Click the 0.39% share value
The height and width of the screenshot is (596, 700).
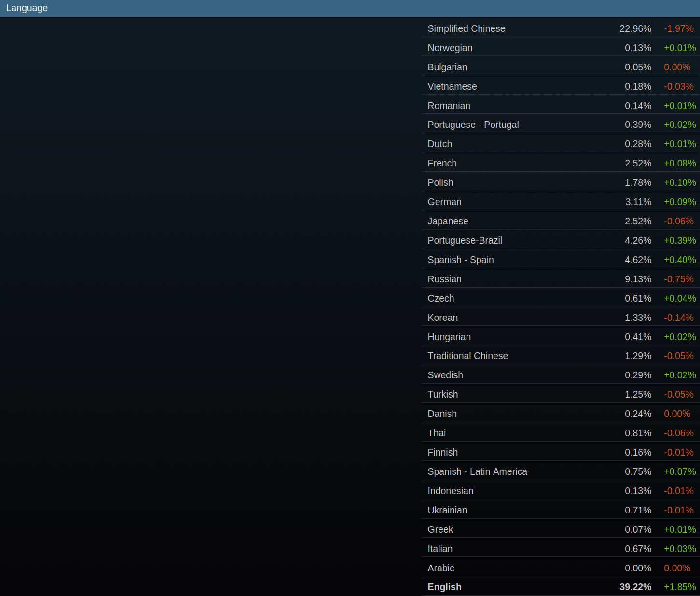[x=638, y=125]
